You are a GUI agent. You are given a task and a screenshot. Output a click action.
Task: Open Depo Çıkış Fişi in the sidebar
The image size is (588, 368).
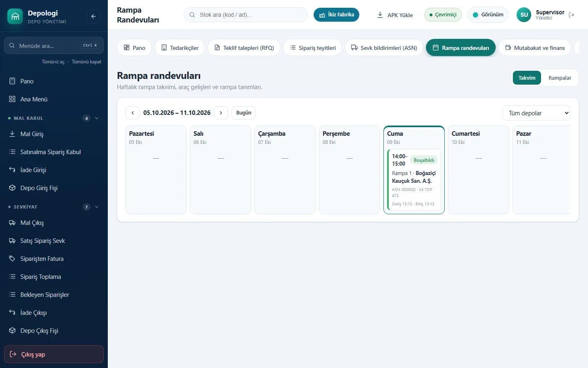pos(54,331)
